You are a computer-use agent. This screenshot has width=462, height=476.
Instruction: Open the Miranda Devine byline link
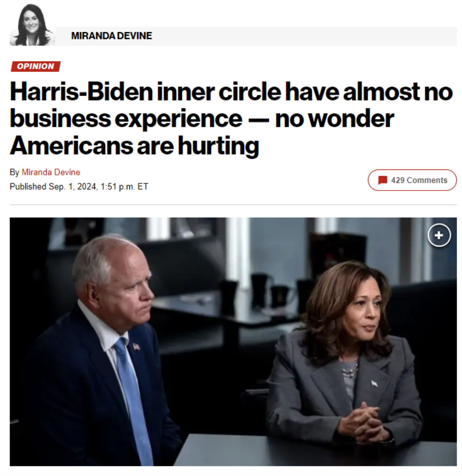51,172
